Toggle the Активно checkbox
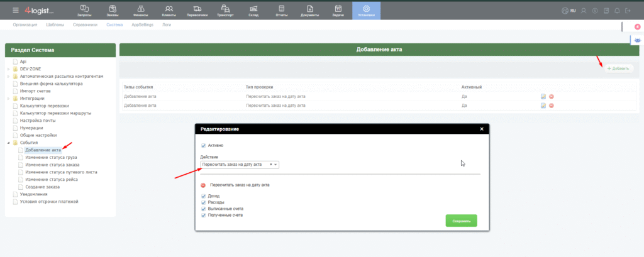Image resolution: width=644 pixels, height=257 pixels. click(x=203, y=145)
